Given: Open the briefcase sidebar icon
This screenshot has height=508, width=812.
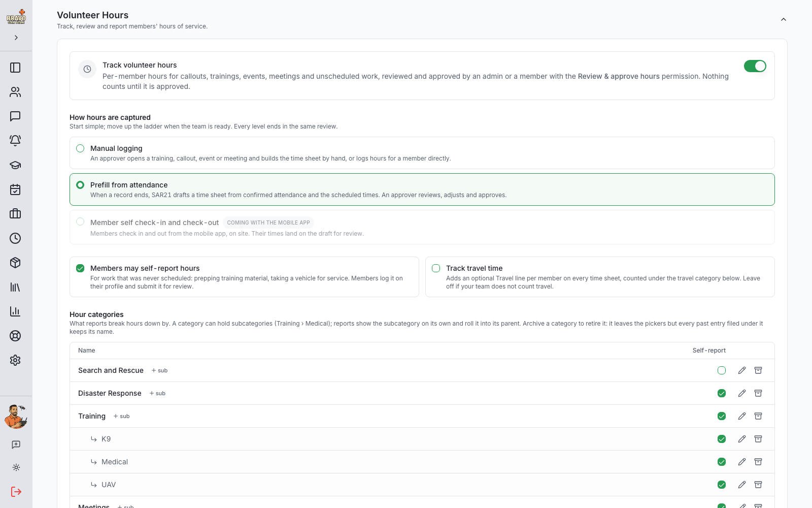Looking at the screenshot, I should (15, 214).
